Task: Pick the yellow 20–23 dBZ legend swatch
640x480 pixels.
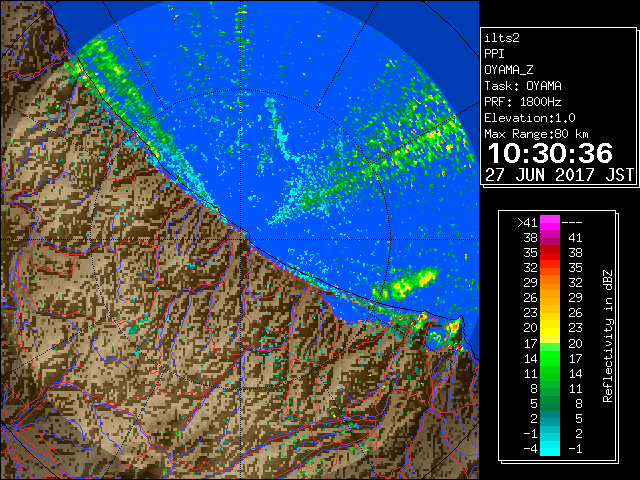Action: click(x=550, y=328)
